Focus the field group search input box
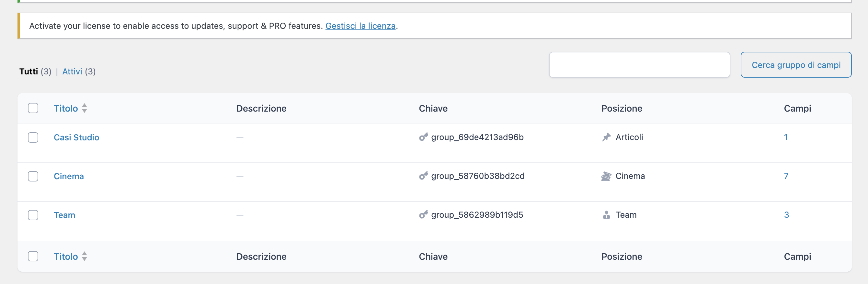868x284 pixels. point(639,65)
